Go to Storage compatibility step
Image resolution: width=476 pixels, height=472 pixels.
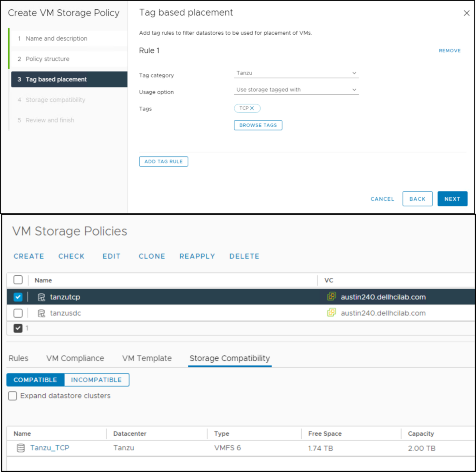pos(69,100)
